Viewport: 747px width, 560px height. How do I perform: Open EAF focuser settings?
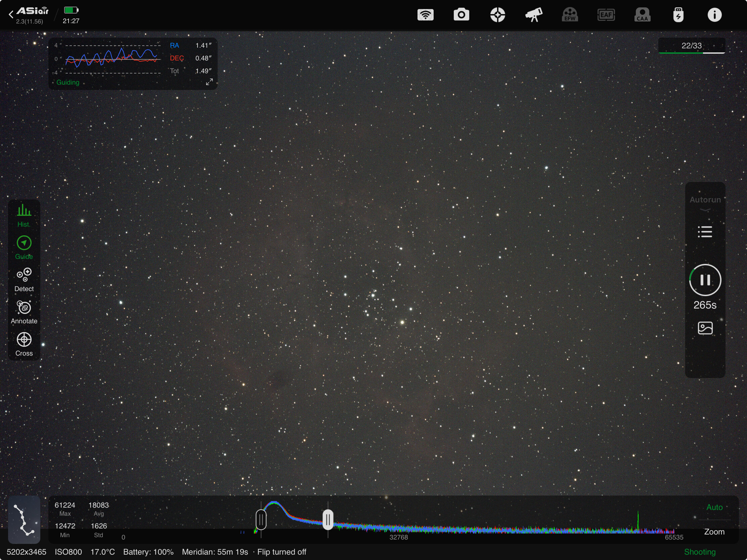click(606, 15)
